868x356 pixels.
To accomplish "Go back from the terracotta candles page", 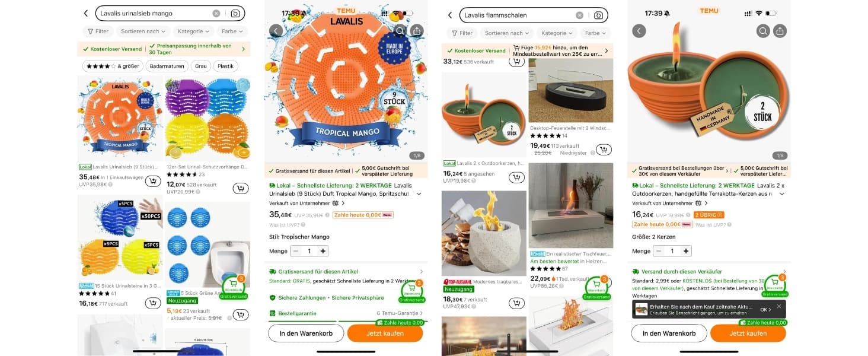I will [x=639, y=31].
